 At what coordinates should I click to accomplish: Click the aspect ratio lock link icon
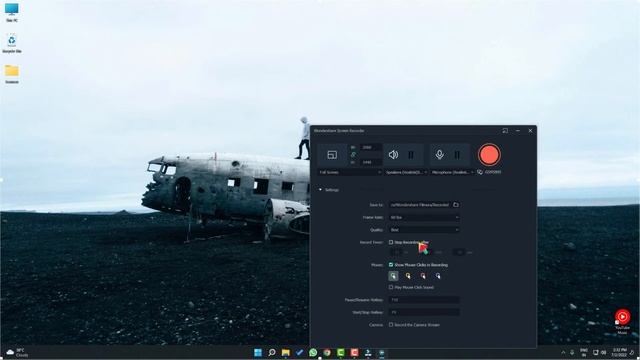[353, 155]
